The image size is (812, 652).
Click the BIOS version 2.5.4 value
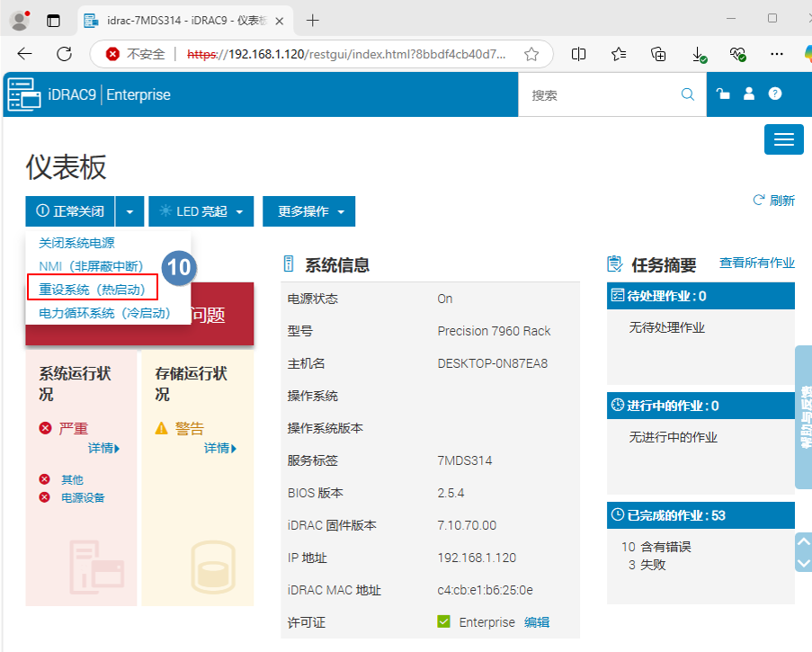tap(451, 493)
